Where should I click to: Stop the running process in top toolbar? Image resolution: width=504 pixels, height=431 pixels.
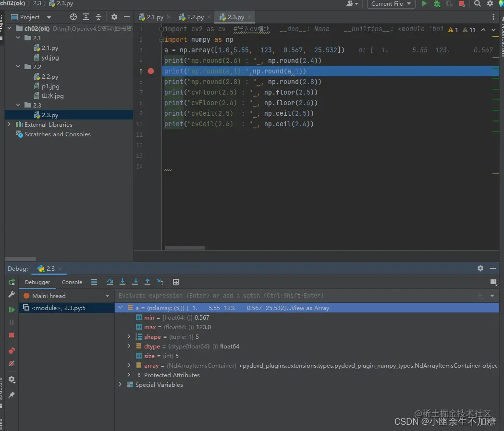[462, 3]
